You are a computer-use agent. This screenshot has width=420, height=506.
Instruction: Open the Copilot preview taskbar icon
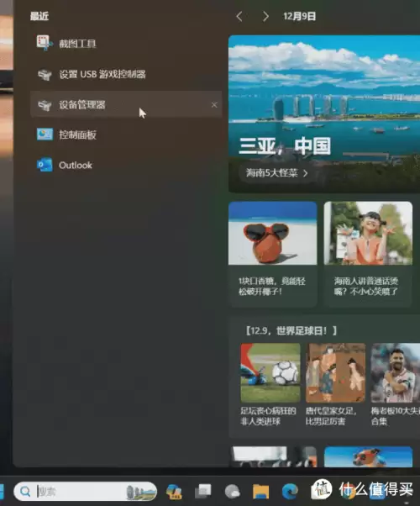pos(174,492)
